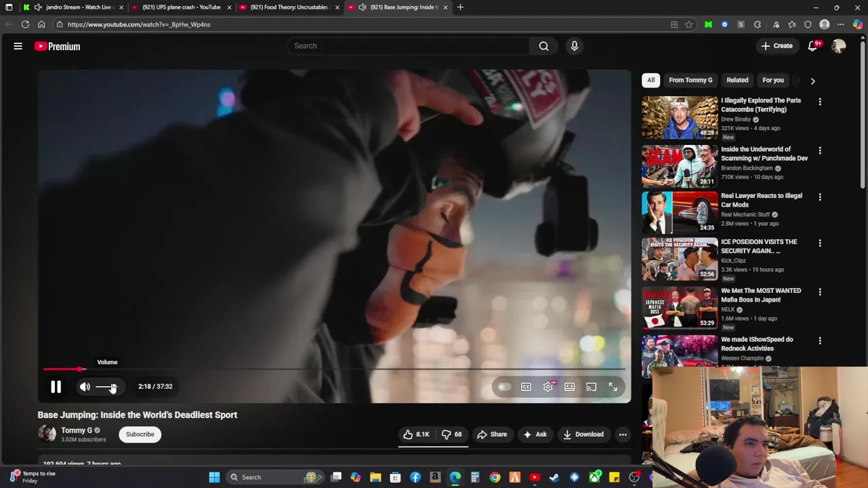
Task: Open more actions ellipsis under video
Action: tap(623, 434)
